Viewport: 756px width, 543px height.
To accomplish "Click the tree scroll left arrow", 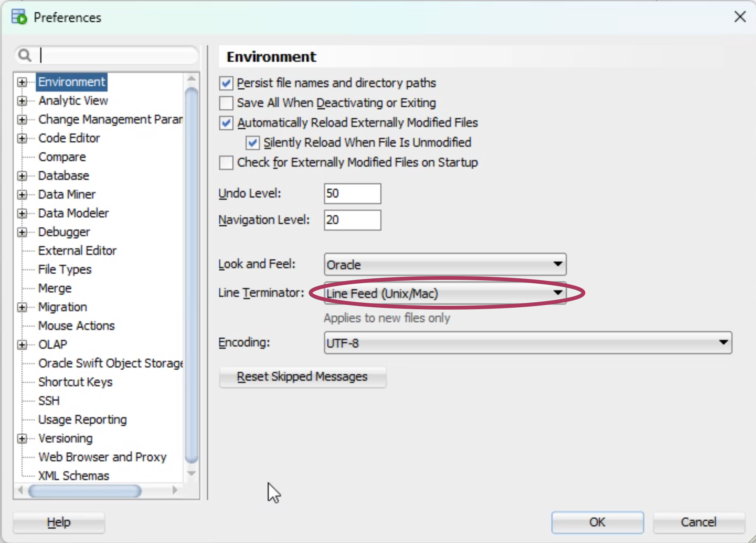I will click(21, 490).
